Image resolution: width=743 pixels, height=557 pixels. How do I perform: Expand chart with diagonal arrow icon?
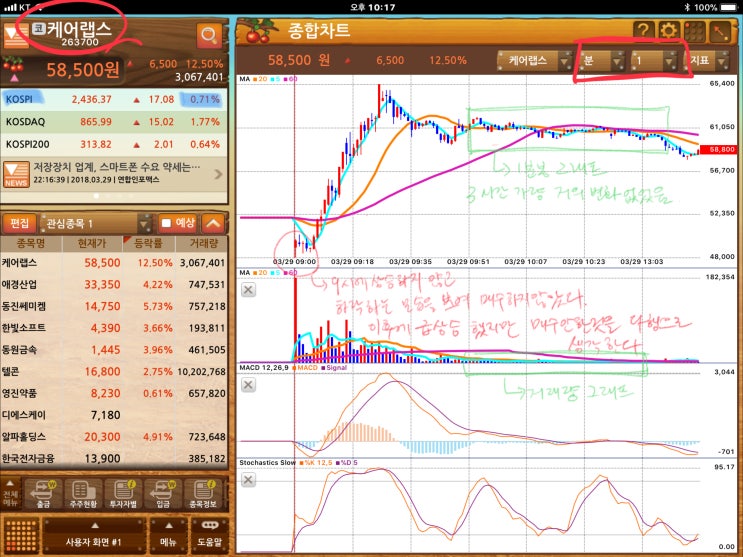[x=720, y=31]
